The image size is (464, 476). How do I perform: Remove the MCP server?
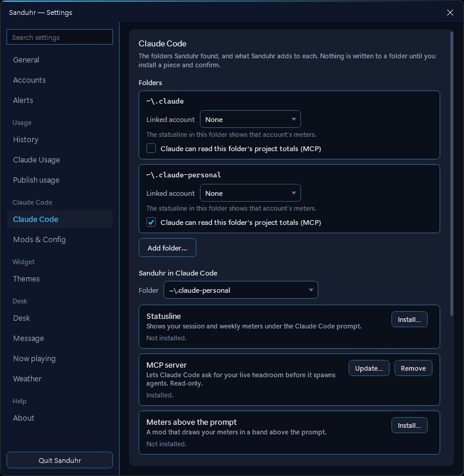413,368
